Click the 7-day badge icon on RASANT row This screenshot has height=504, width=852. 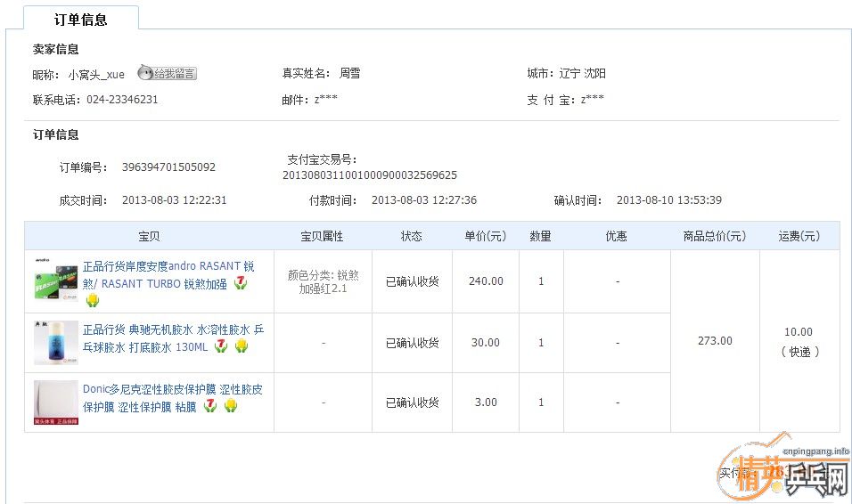240,283
